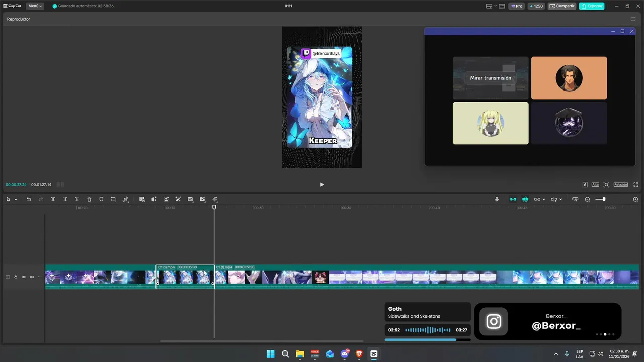
Task: Click the preview axis split icon
Action: (554, 199)
